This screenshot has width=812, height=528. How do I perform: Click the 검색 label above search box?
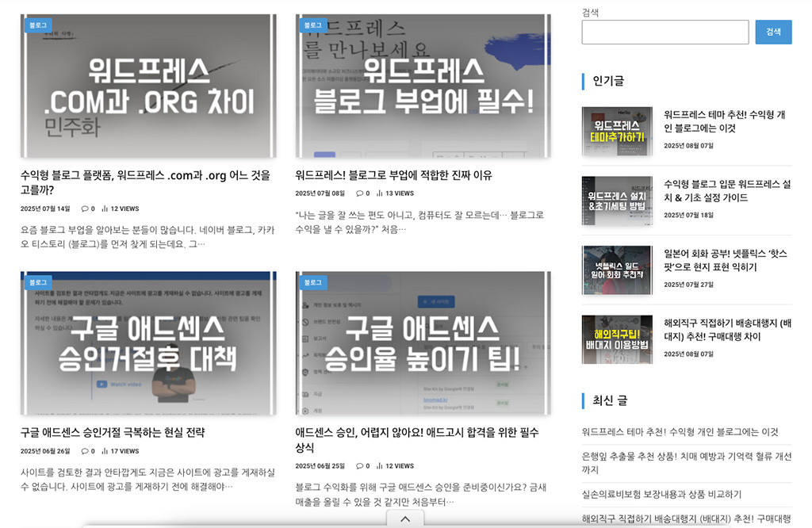[x=590, y=13]
